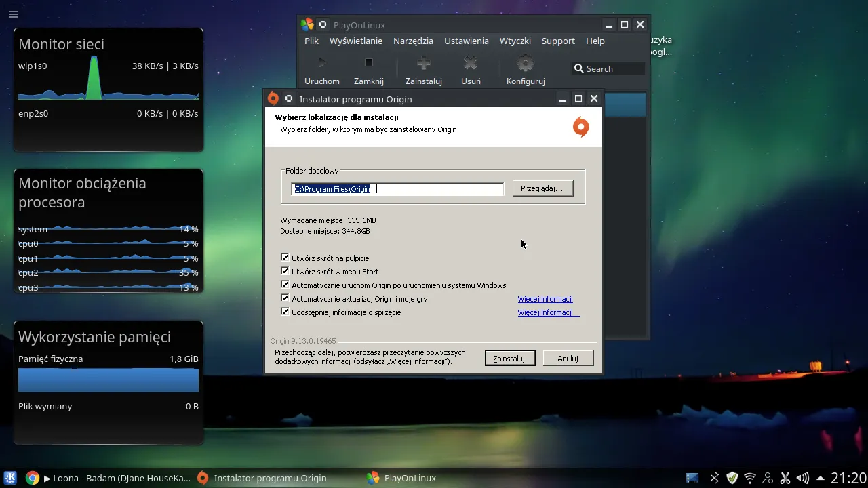Open the Wyświetlanie menu
The height and width of the screenshot is (488, 868).
pos(356,41)
